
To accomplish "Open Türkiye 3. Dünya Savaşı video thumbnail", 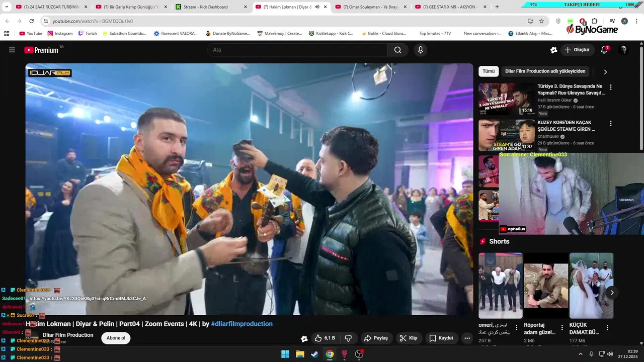I will click(x=507, y=99).
